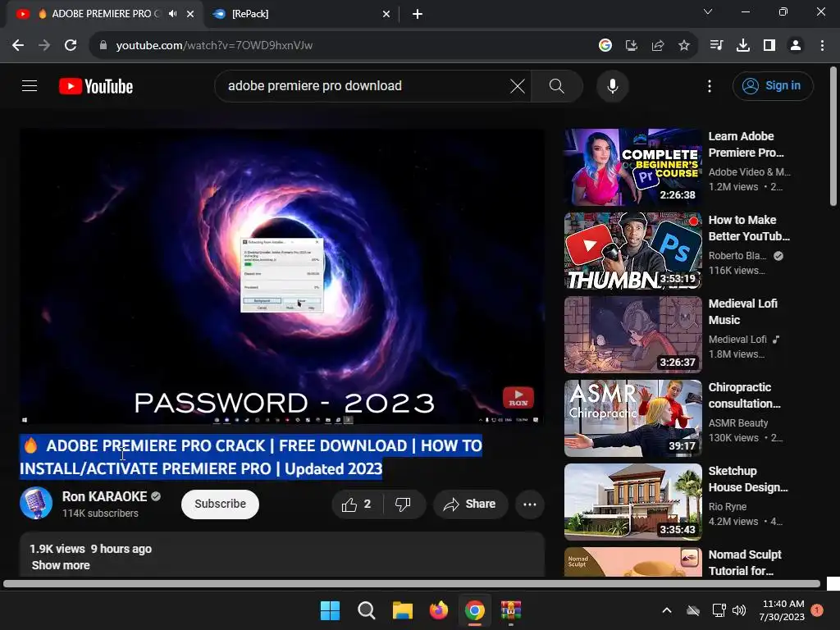Show hidden system tray icons chevron
The image size is (840, 630).
click(667, 610)
